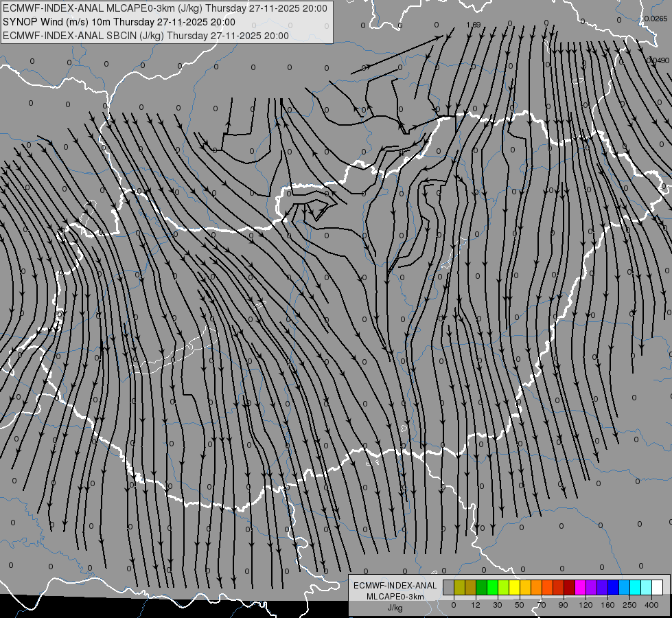
Task: Click the pure yellow legend swatch
Action: [515, 588]
